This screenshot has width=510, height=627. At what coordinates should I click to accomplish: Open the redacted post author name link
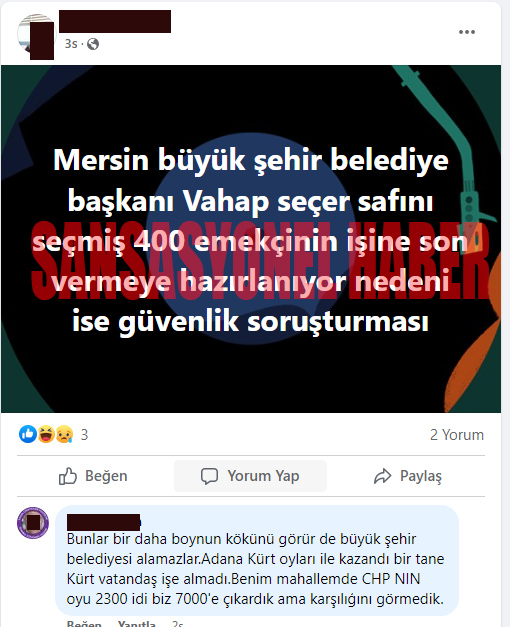pos(115,22)
